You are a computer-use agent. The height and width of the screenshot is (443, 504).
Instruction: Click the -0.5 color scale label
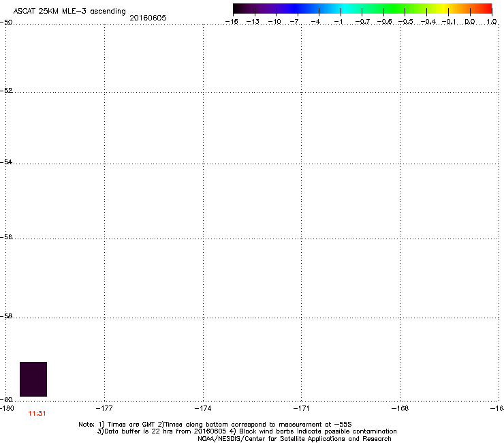click(406, 22)
